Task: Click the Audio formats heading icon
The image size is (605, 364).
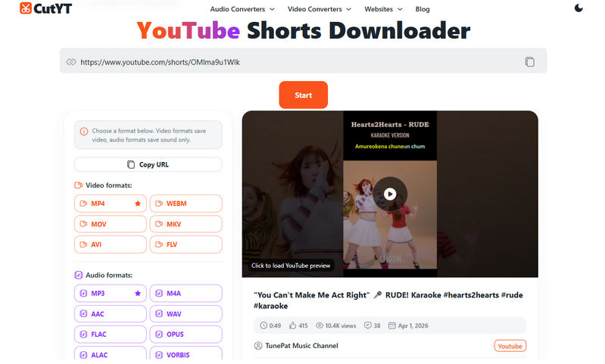Action: click(78, 275)
